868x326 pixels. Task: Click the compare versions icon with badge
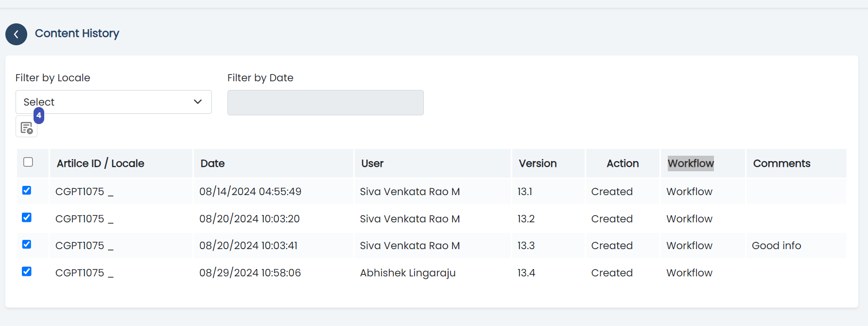pyautogui.click(x=27, y=127)
